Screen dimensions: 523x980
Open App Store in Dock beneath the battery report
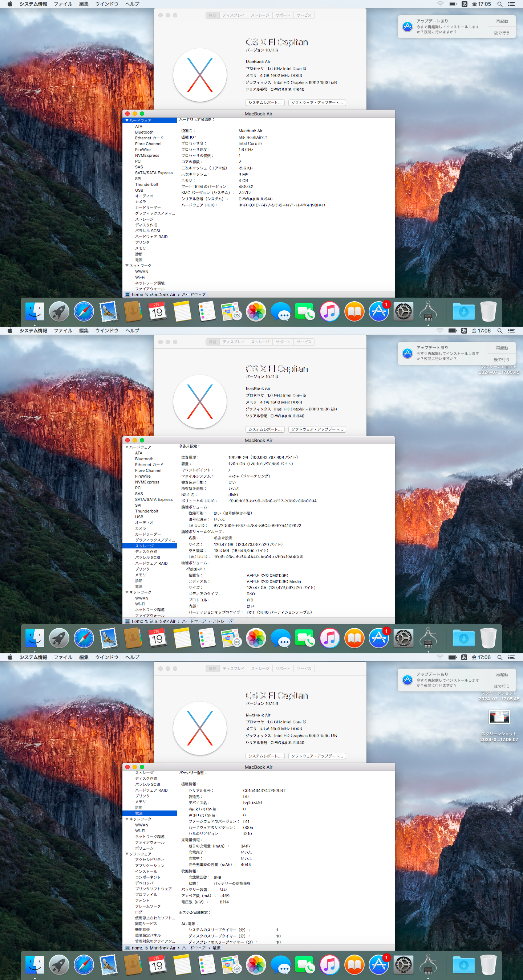pos(379,965)
